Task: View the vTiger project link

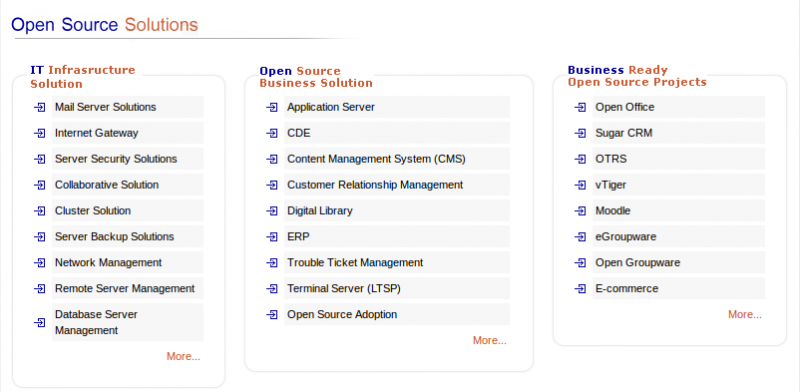Action: point(611,185)
